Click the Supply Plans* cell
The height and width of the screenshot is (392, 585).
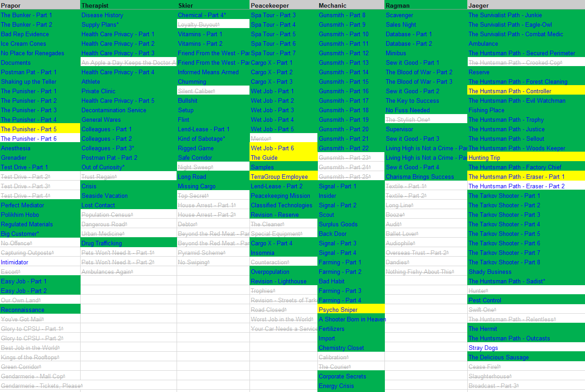pyautogui.click(x=129, y=24)
